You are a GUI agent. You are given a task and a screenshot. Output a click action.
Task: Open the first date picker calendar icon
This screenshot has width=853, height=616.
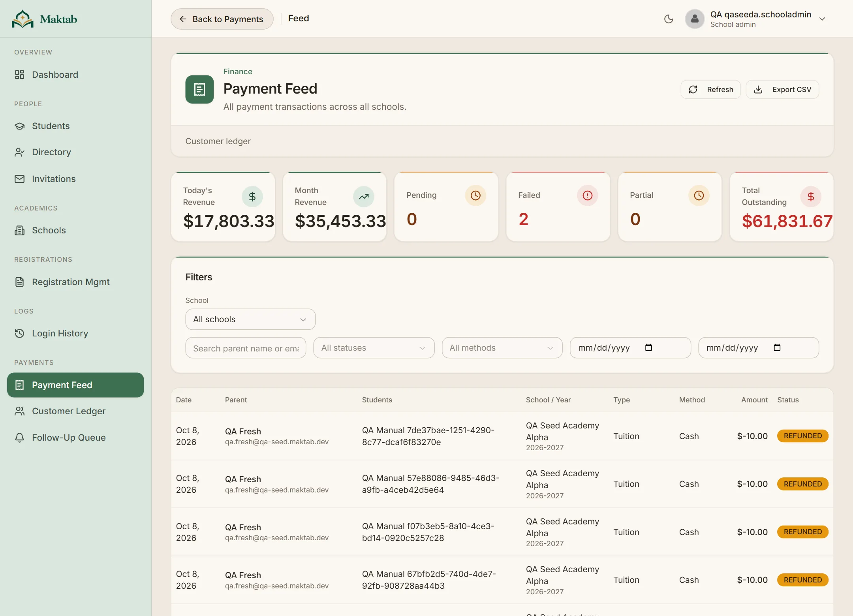pos(648,348)
